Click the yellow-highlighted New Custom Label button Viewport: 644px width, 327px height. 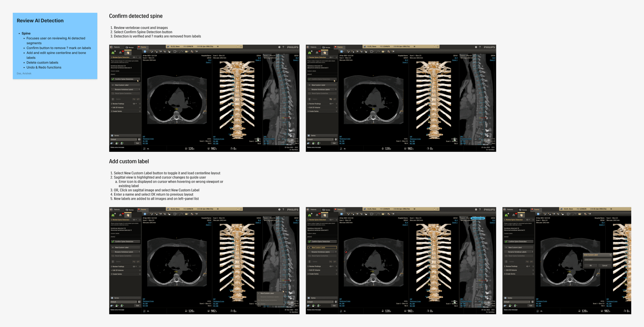click(x=322, y=247)
